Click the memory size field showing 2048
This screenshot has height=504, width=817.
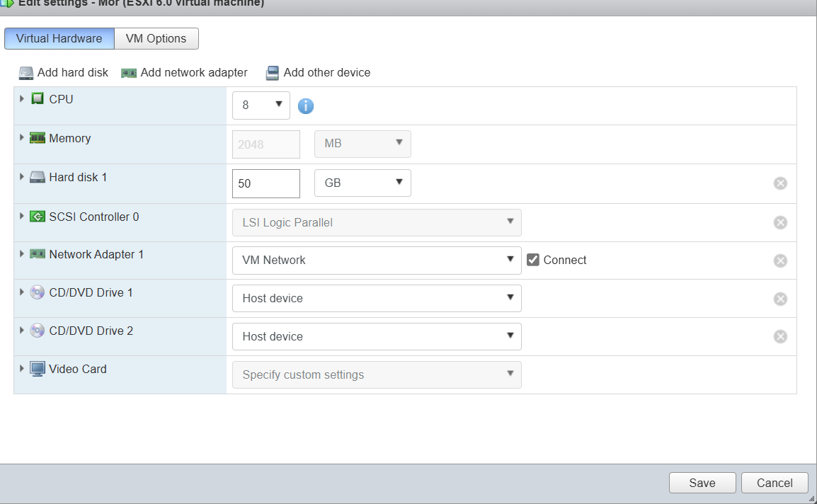[266, 144]
